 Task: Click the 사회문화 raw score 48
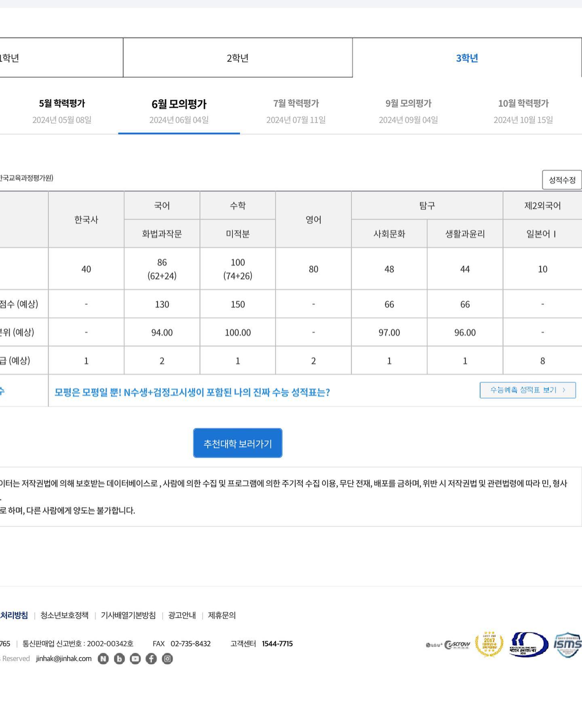click(389, 269)
